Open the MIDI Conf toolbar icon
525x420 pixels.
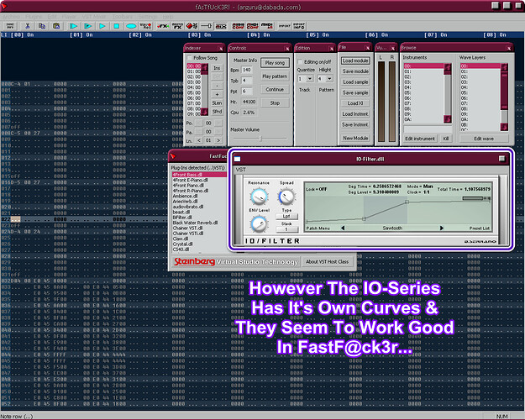(253, 26)
